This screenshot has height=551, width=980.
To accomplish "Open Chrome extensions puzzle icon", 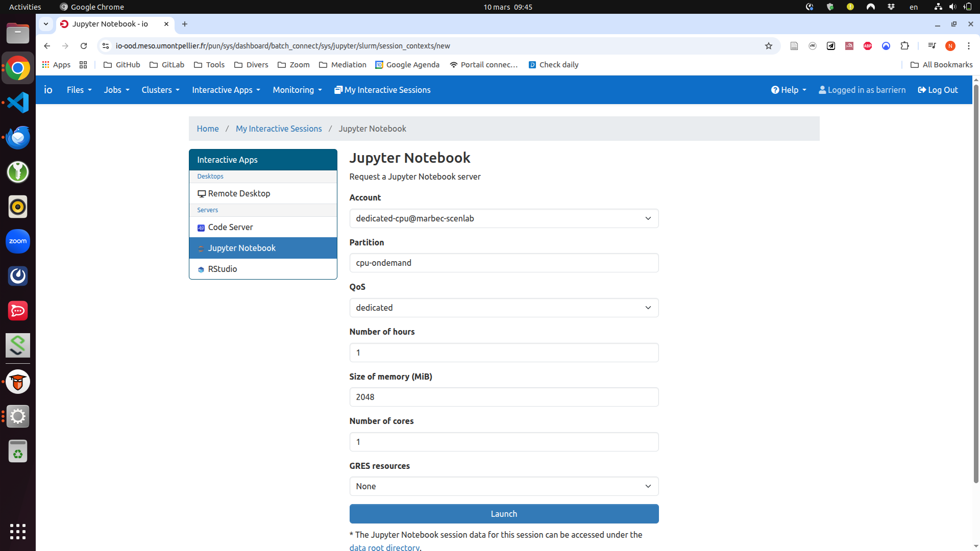I will 904,46.
